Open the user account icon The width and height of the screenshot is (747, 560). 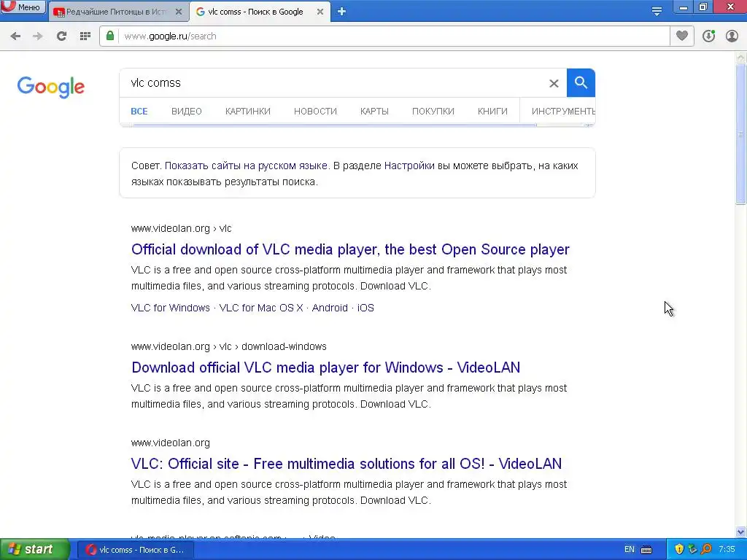732,36
